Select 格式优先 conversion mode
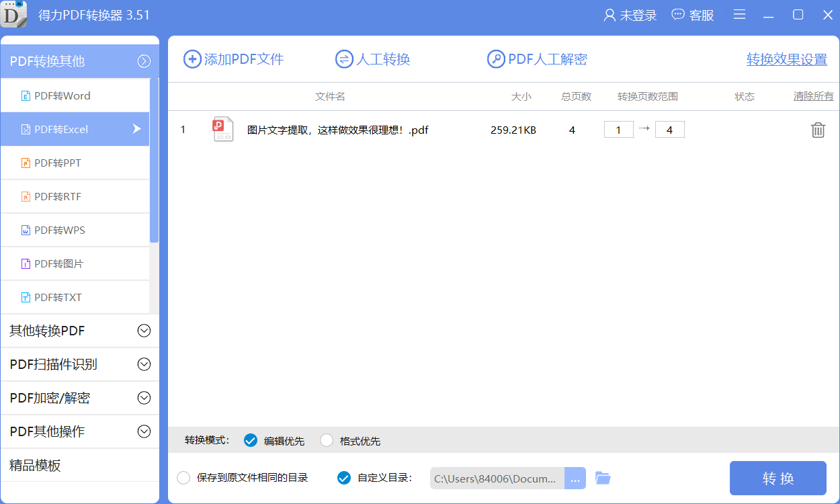840x504 pixels. 327,441
